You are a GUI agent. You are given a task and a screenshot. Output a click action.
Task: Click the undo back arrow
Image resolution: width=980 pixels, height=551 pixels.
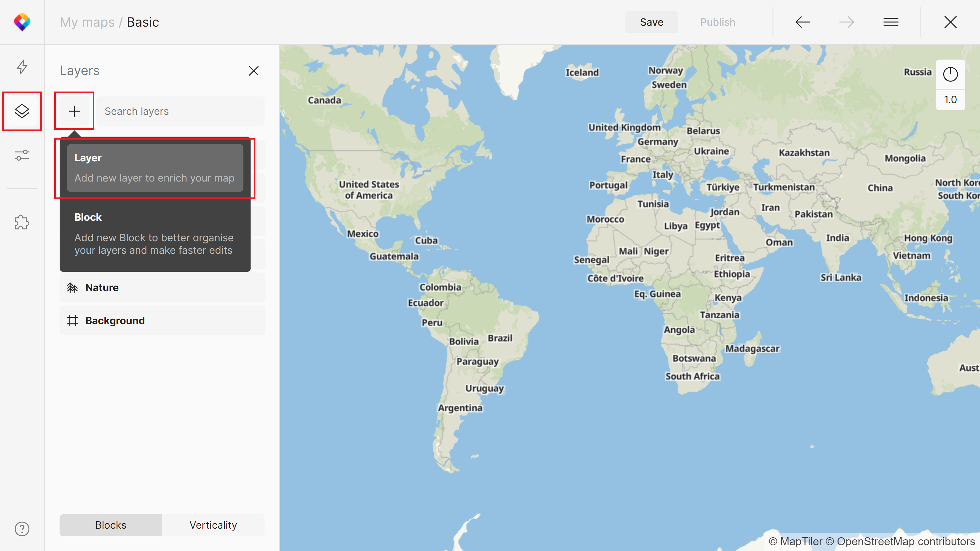tap(802, 22)
